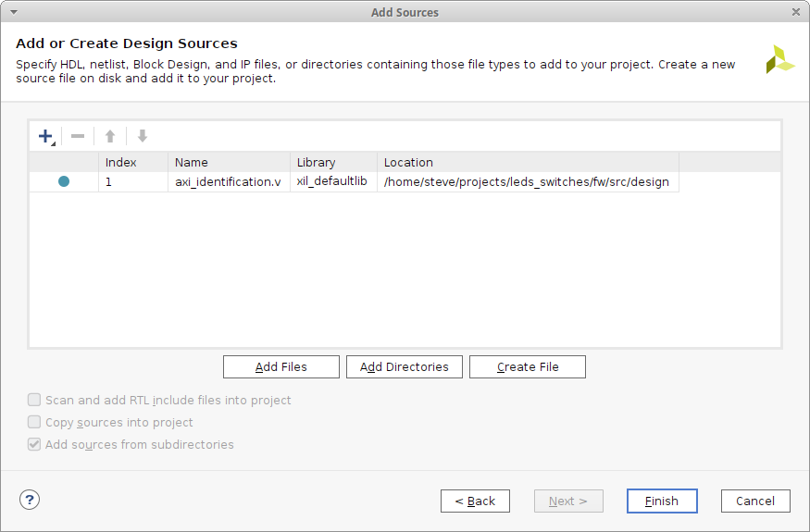Screen dimensions: 810x532
Task: Click the plus Add sources icon
Action: [x=45, y=136]
